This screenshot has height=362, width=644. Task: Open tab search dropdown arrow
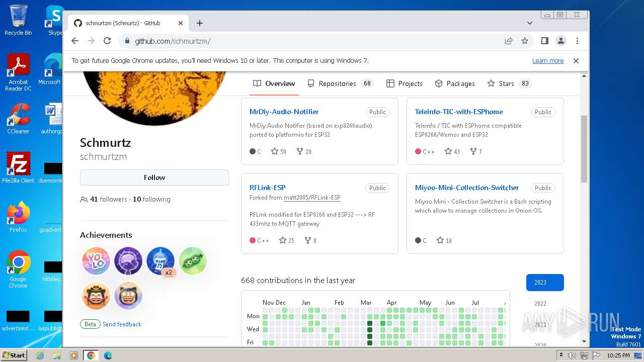coord(530,23)
